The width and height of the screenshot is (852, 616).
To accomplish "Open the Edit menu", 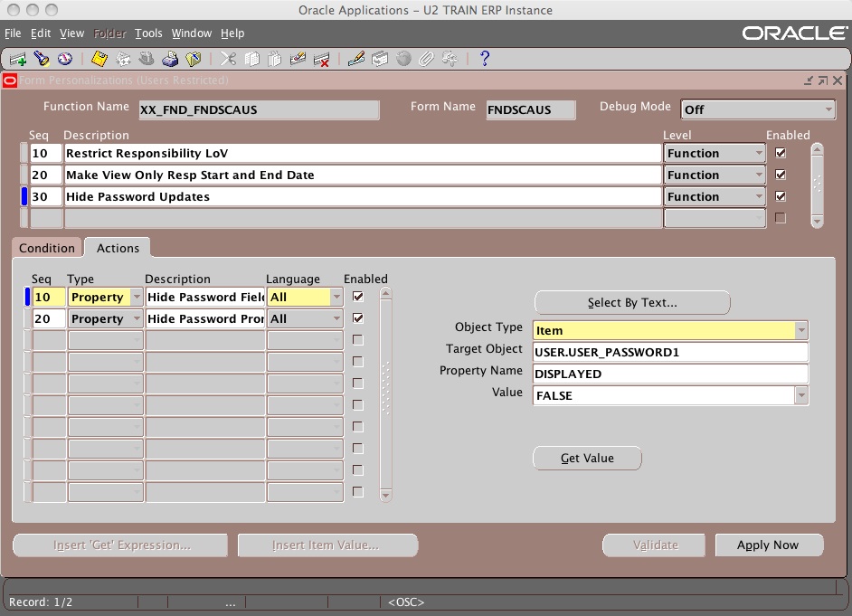I will (x=41, y=33).
